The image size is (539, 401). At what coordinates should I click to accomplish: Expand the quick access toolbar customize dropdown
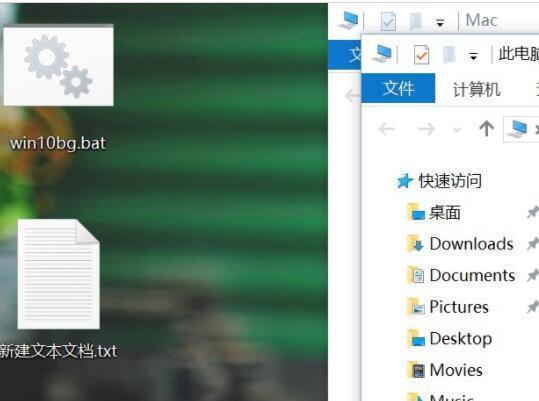473,56
